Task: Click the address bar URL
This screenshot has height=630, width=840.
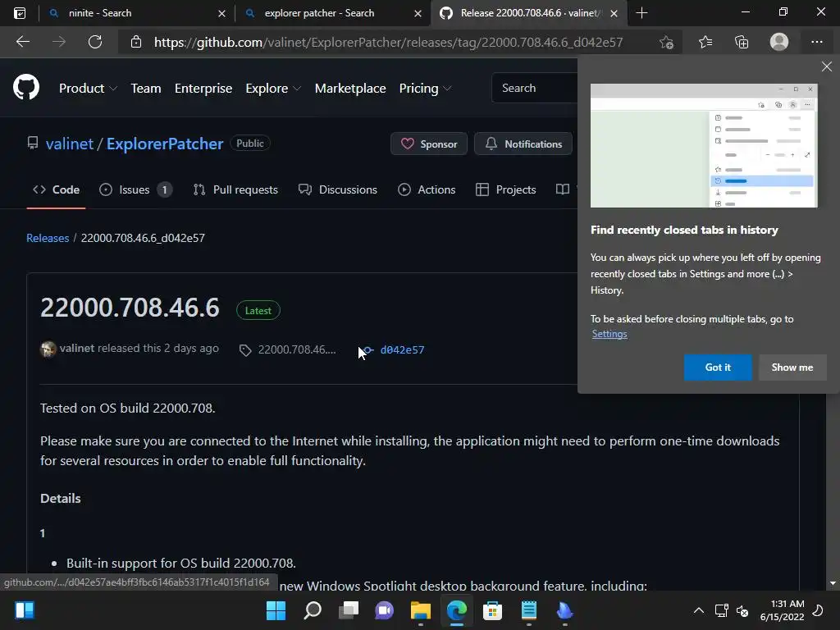Action: click(x=388, y=43)
